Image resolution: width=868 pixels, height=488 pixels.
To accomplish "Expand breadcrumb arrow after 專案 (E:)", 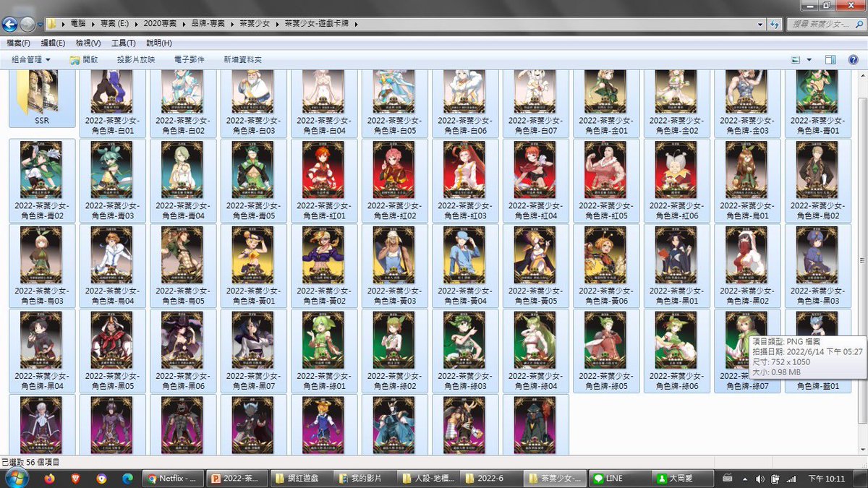I will tap(138, 24).
